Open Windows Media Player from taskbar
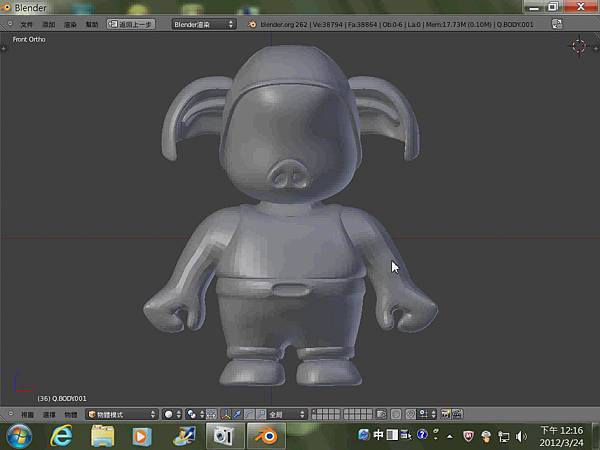This screenshot has width=600, height=450. pos(143,436)
